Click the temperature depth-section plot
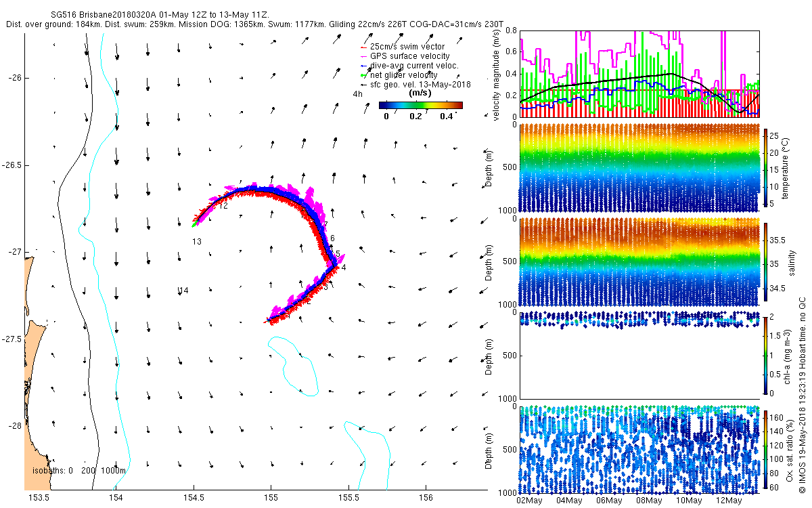 (x=639, y=169)
